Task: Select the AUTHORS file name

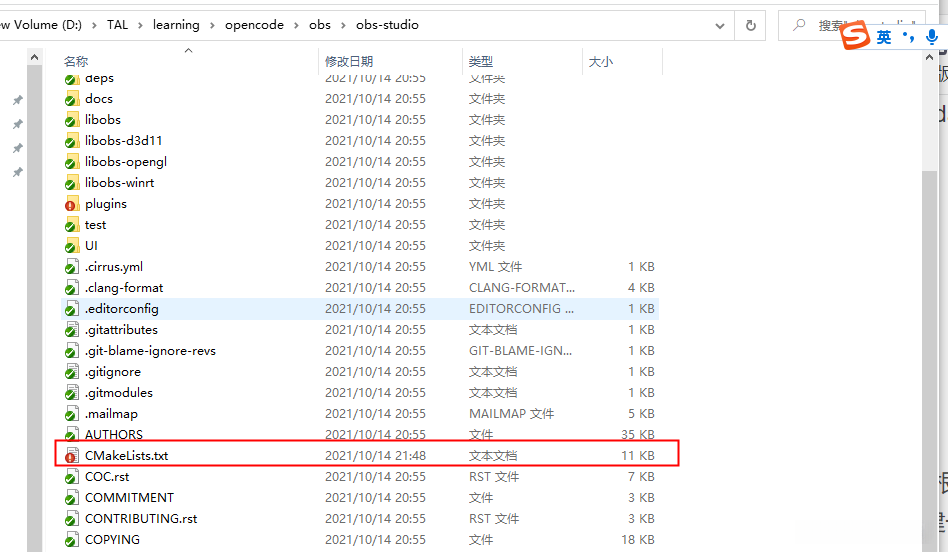Action: (114, 435)
